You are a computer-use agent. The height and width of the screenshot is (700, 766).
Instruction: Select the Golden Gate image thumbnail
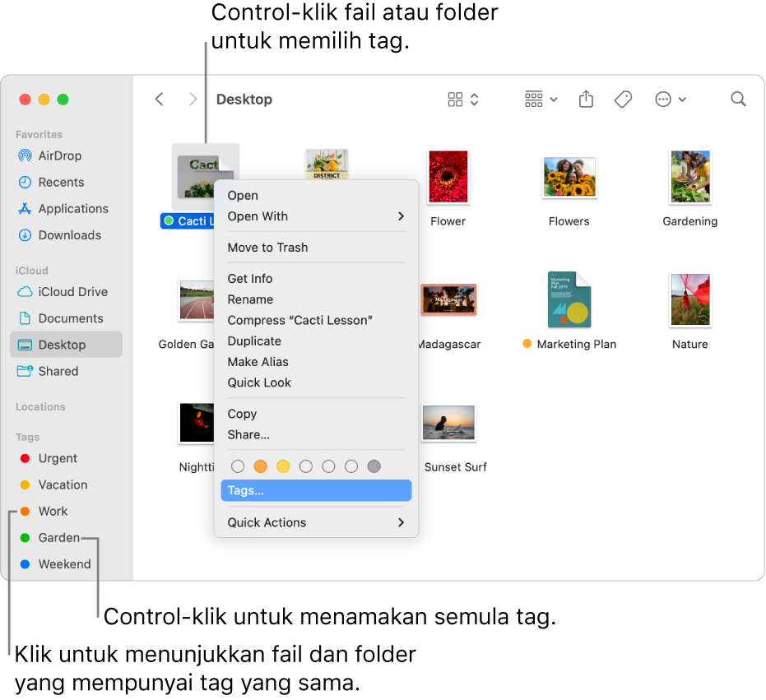197,300
